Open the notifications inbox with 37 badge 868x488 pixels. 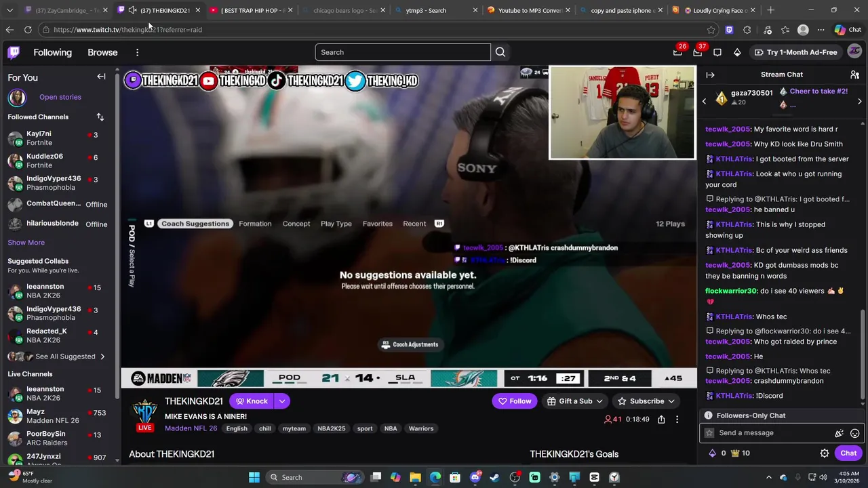pos(697,52)
